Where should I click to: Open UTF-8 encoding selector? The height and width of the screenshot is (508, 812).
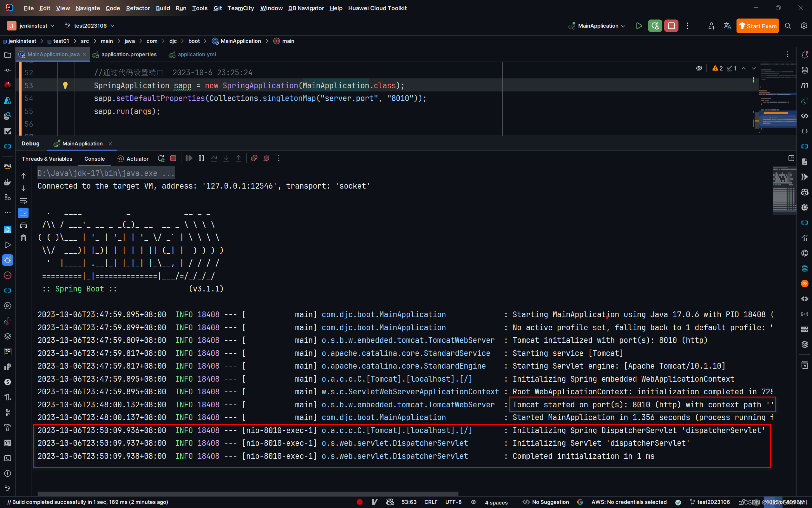[x=453, y=502]
